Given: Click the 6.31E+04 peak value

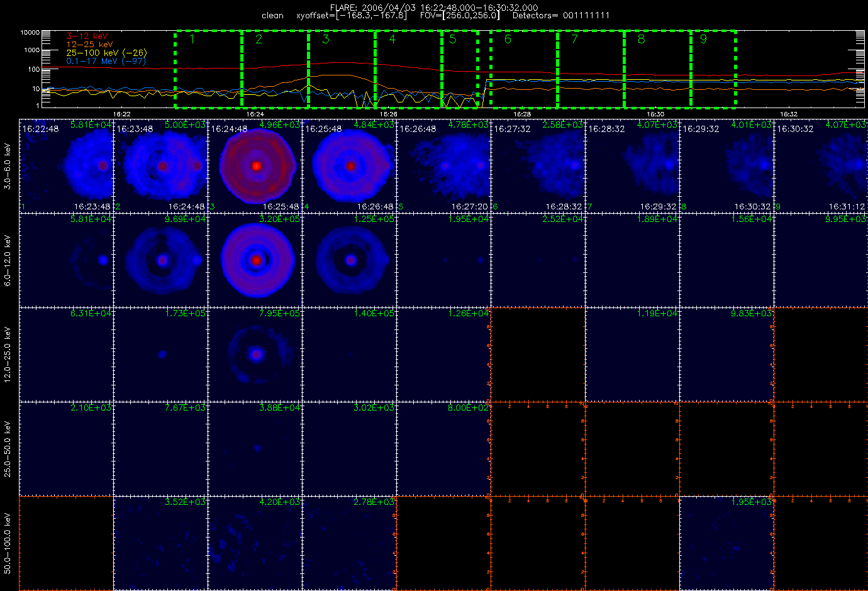Looking at the screenshot, I should tap(91, 313).
